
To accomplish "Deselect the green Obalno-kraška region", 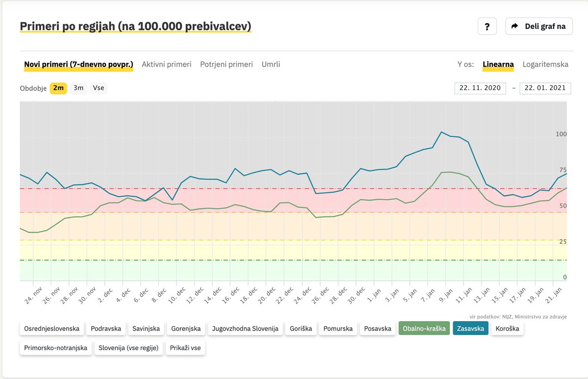I will click(424, 329).
